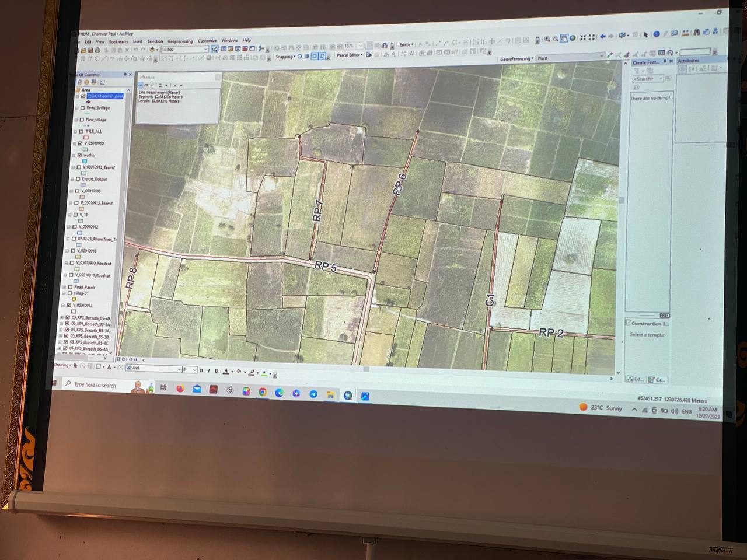Open the Help menu
Viewport: 747px width, 560px height.
click(246, 40)
